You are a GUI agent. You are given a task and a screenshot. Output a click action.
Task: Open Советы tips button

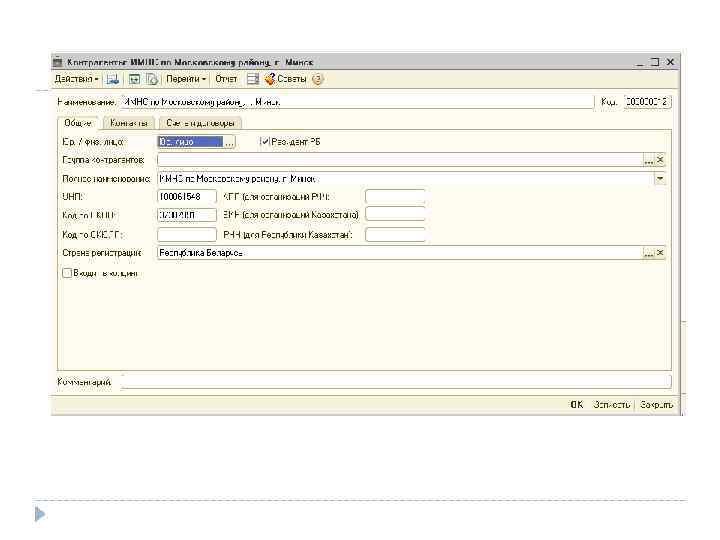click(285, 79)
